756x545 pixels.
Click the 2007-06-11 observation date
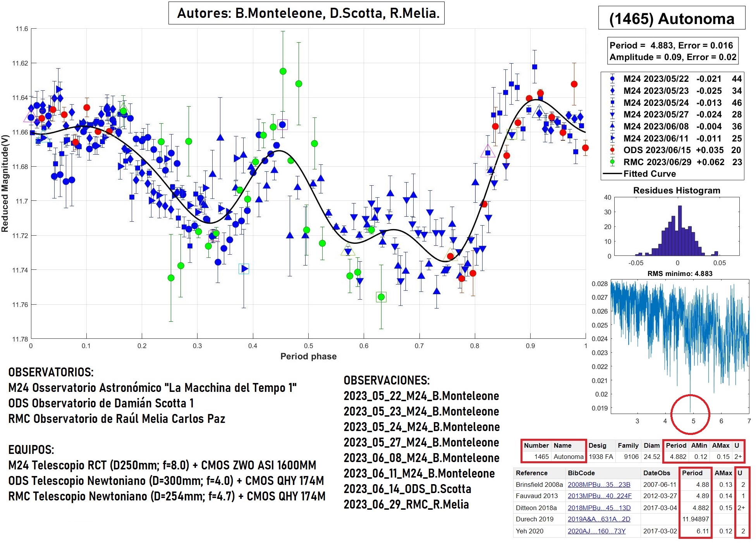pos(660,485)
